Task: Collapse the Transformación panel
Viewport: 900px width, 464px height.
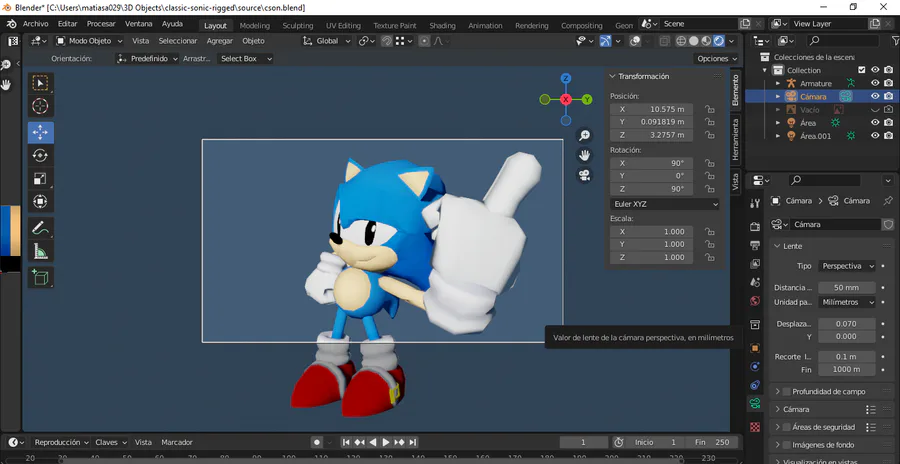Action: coord(612,76)
